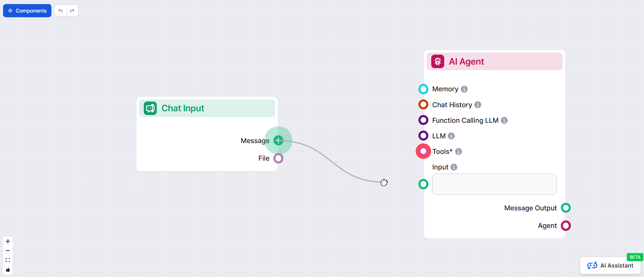Click the fit view icon
The height and width of the screenshot is (277, 644).
click(8, 260)
